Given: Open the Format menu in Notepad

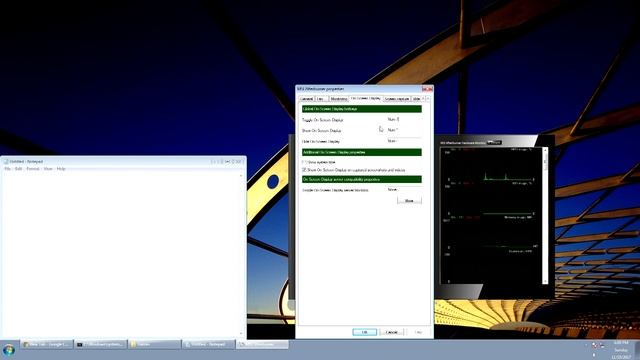Looking at the screenshot, I should tap(33, 169).
